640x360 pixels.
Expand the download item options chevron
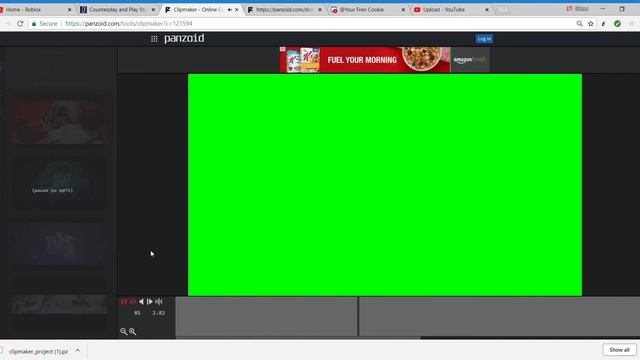(78, 351)
